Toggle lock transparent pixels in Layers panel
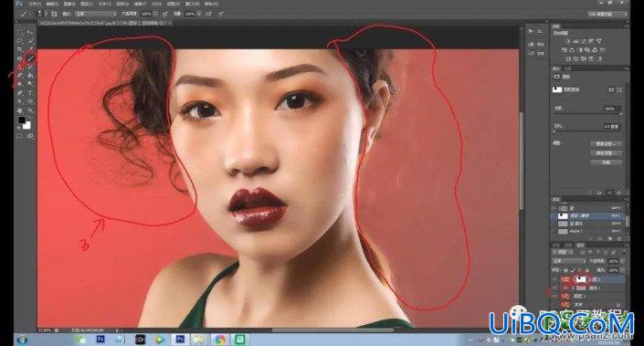Screen dimensions: 644x346 [566, 270]
